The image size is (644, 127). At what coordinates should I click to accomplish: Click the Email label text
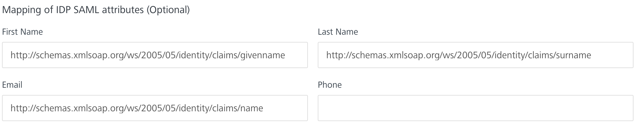click(x=12, y=85)
